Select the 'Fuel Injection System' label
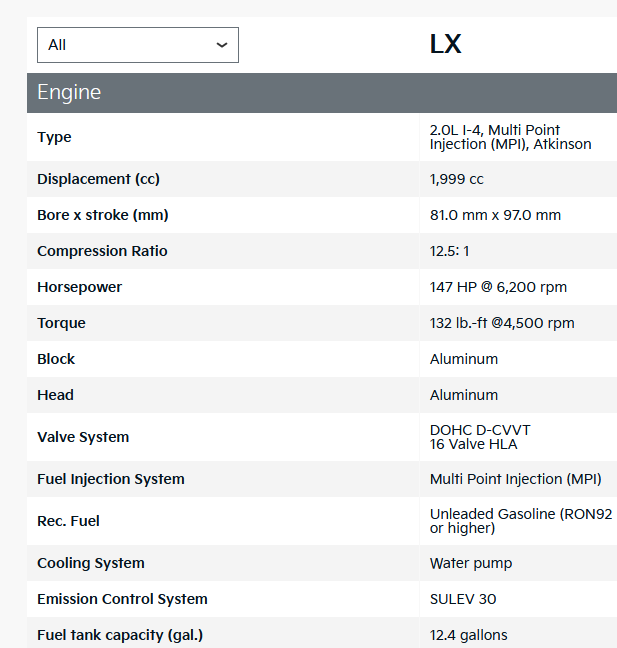Image resolution: width=617 pixels, height=648 pixels. (x=111, y=479)
